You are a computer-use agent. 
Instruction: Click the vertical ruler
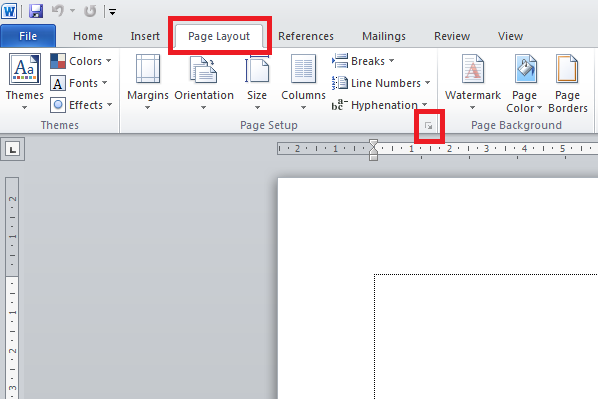[x=12, y=288]
